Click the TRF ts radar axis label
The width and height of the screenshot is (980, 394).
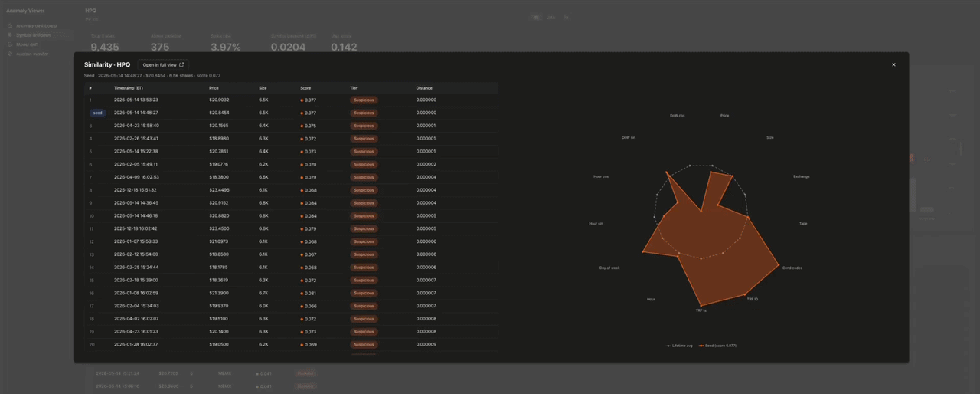(701, 310)
